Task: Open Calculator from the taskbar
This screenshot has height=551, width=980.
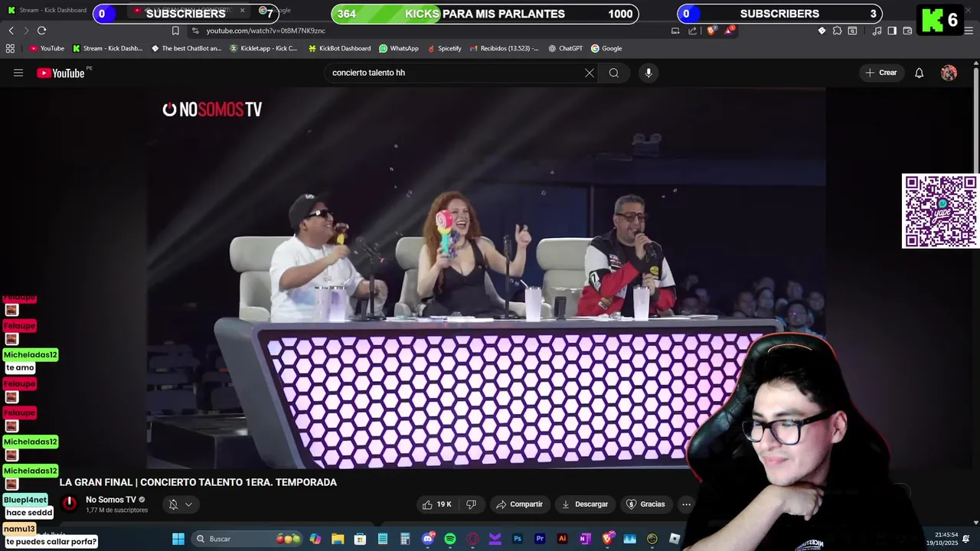Action: (x=405, y=539)
